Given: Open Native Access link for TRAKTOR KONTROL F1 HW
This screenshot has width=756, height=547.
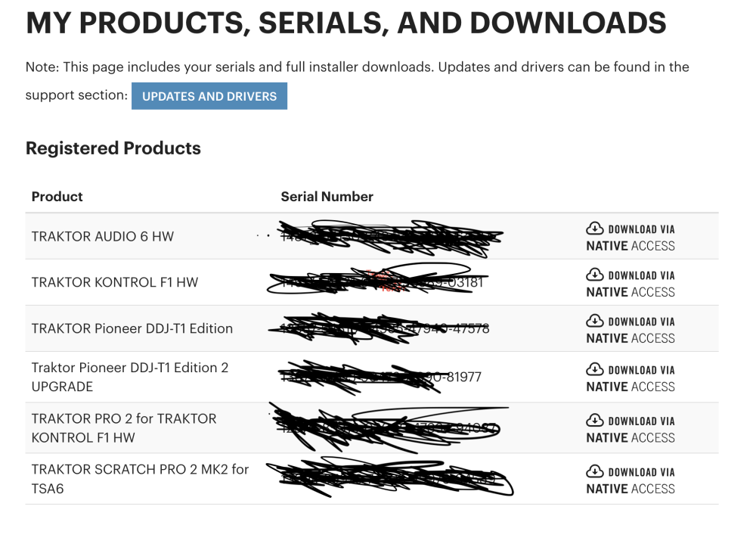Looking at the screenshot, I should (x=631, y=284).
